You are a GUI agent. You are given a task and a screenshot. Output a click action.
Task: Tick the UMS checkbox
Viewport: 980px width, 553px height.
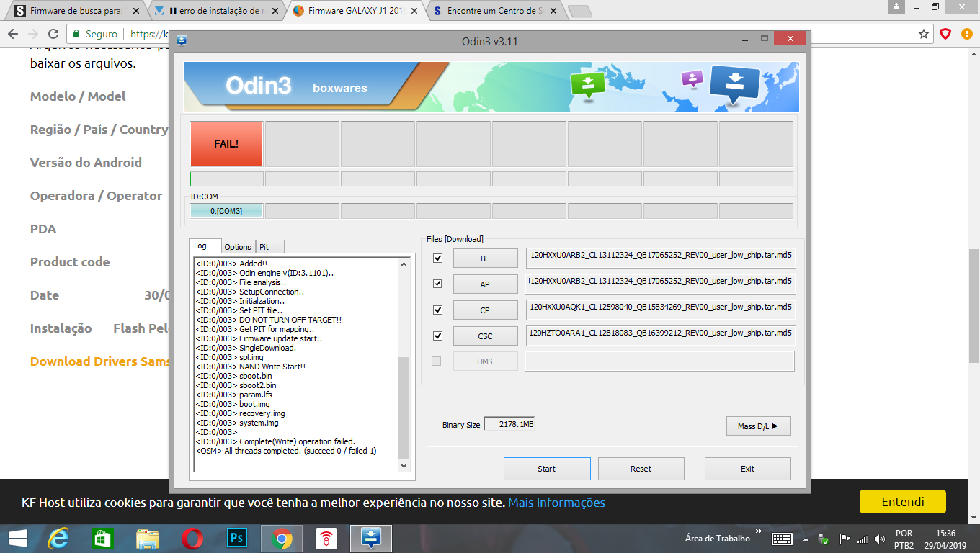436,361
